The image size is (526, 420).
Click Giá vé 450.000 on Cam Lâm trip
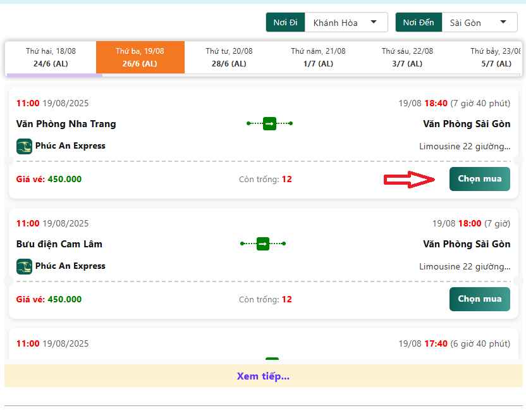point(49,299)
